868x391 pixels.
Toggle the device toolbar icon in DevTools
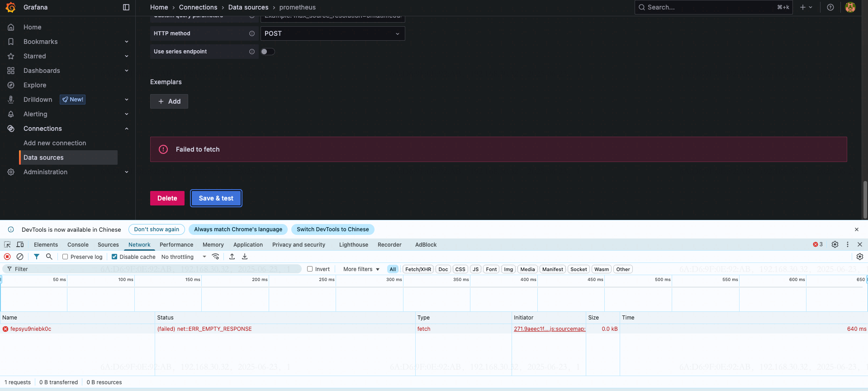point(20,244)
